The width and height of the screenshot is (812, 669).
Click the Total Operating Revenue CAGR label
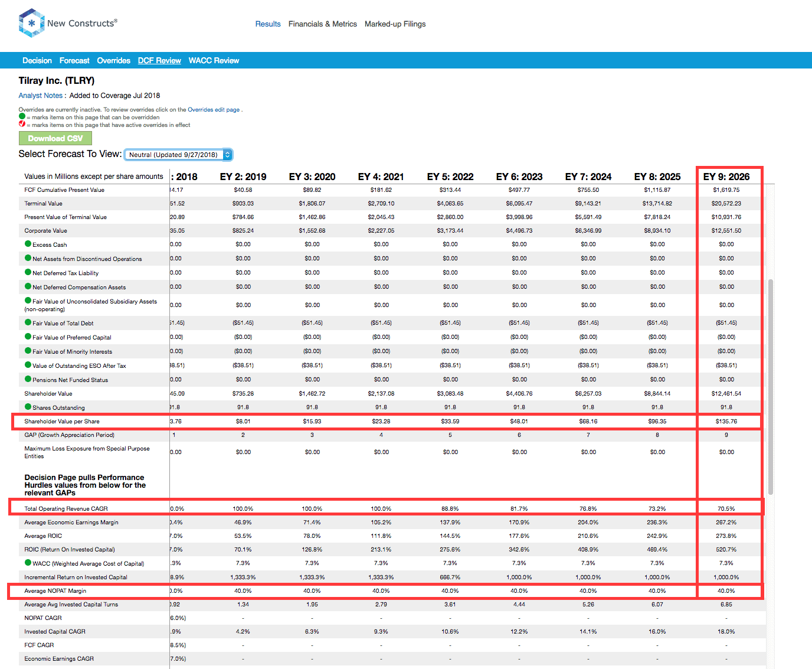coord(66,508)
